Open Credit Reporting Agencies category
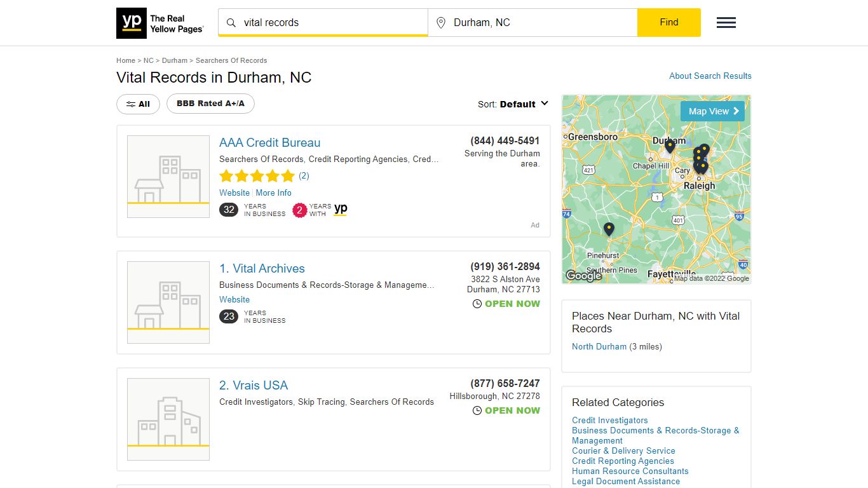This screenshot has height=488, width=868. pyautogui.click(x=623, y=461)
